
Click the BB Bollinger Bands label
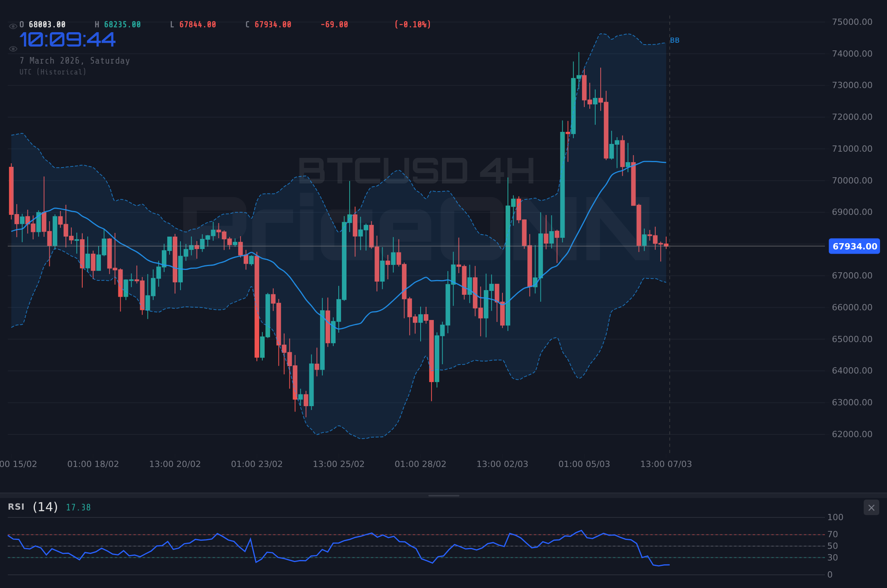coord(675,40)
